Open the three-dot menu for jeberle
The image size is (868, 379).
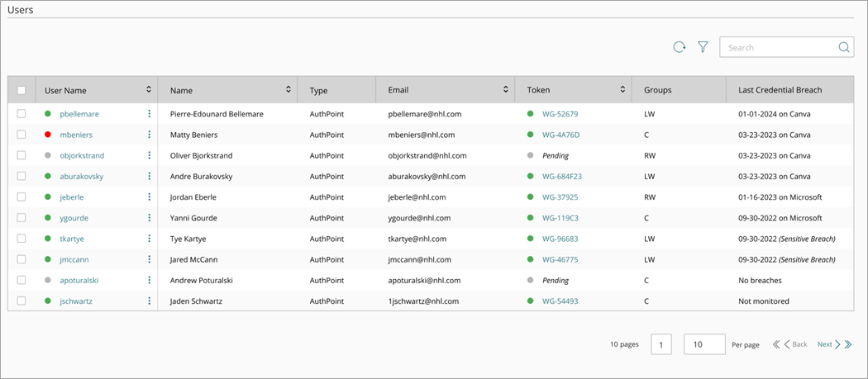pyautogui.click(x=150, y=197)
